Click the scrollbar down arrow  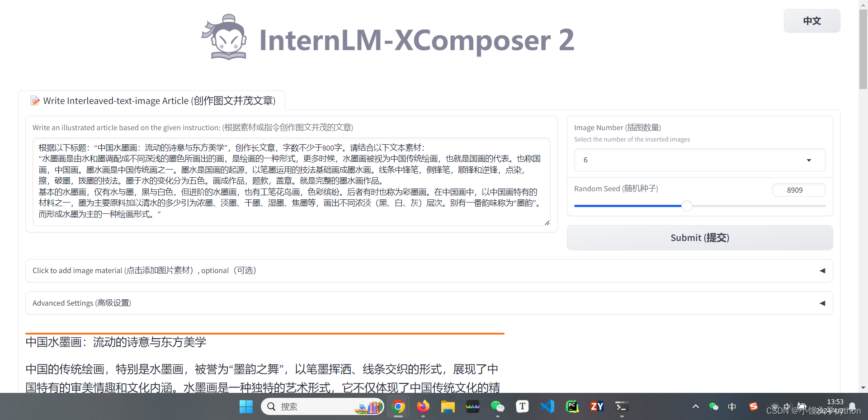[863, 388]
